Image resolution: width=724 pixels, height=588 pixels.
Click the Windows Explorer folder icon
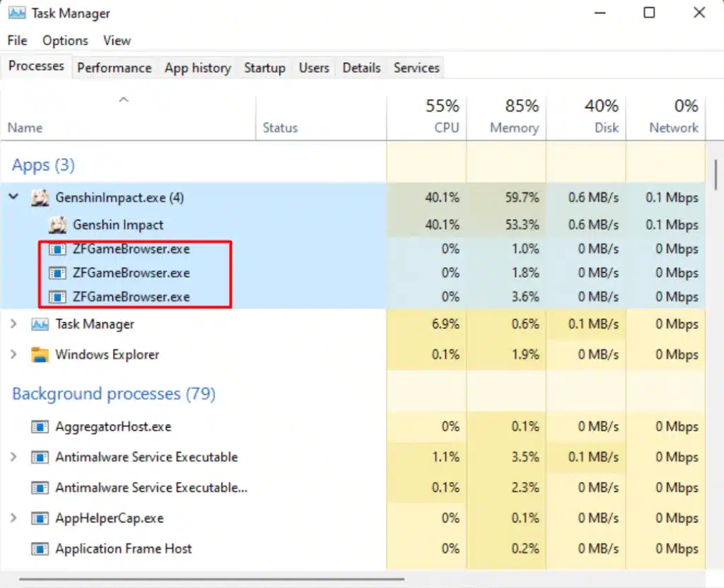pos(40,355)
